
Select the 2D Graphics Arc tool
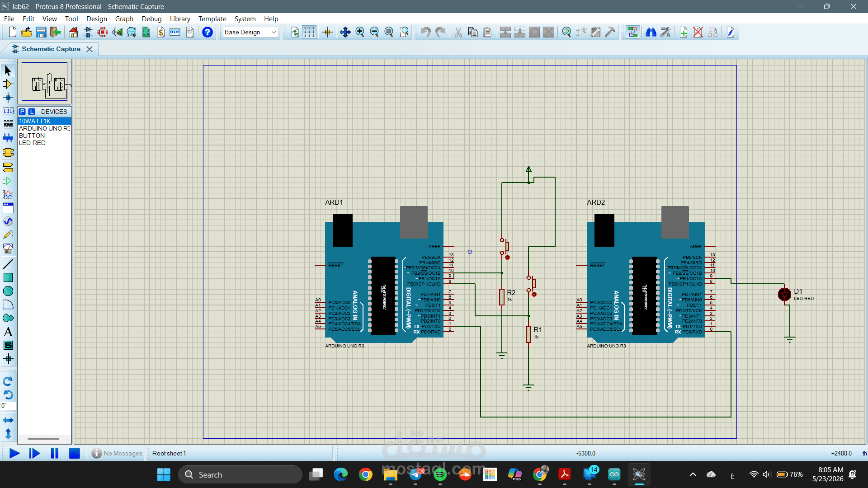pos(8,305)
